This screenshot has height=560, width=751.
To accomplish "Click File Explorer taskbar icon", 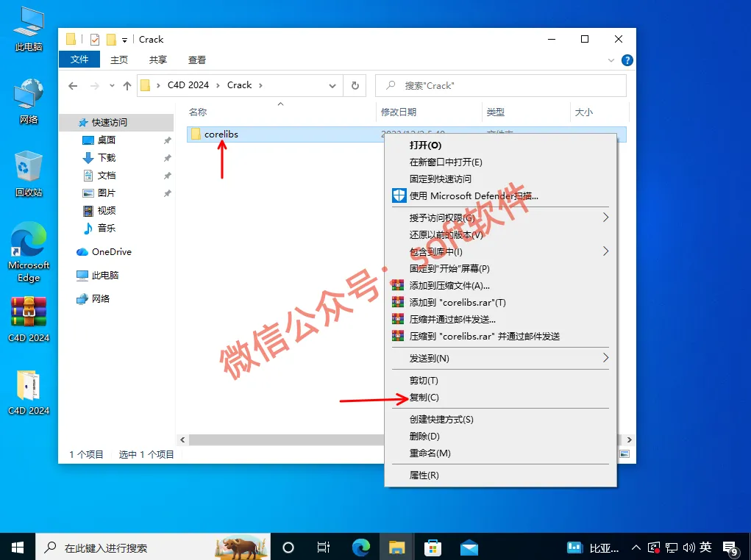I will [397, 547].
